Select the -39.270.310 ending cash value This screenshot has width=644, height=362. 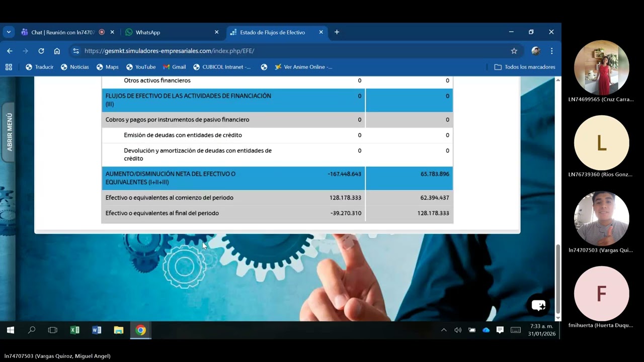346,213
